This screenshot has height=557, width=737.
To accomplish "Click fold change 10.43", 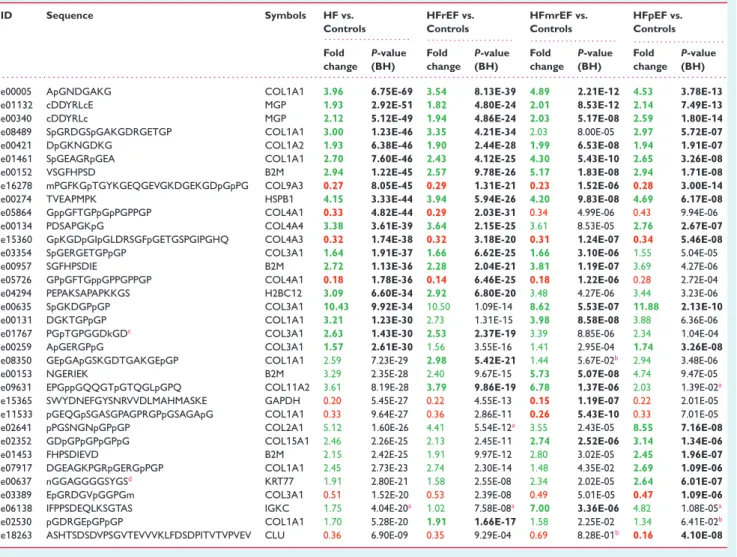I will pos(336,307).
